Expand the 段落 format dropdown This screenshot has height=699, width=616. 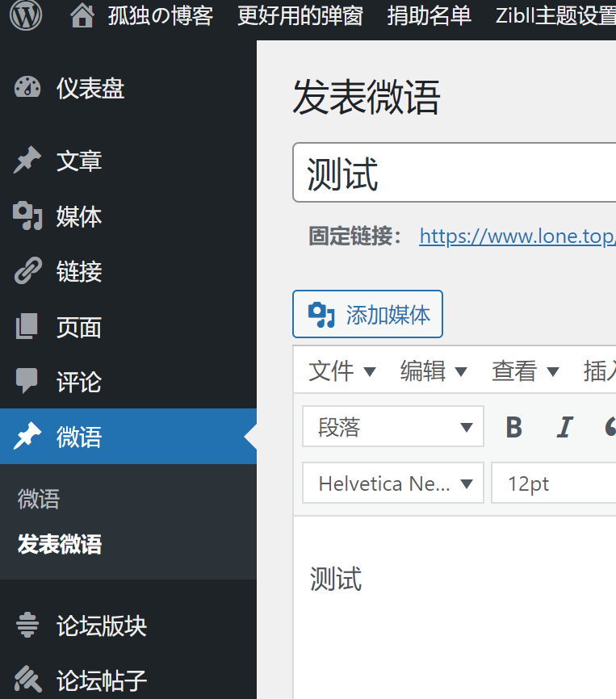pos(393,426)
